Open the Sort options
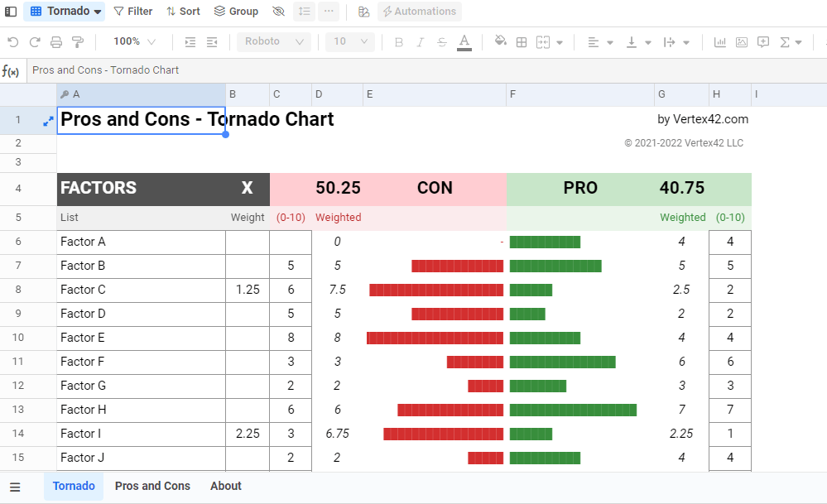Viewport: 827px width, 504px height. tap(183, 11)
